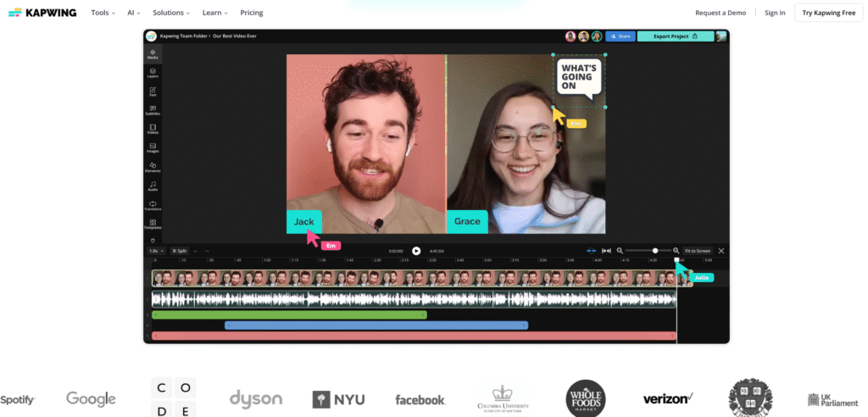Screen dimensions: 868x417
Task: Go to the Pricing page
Action: 251,13
